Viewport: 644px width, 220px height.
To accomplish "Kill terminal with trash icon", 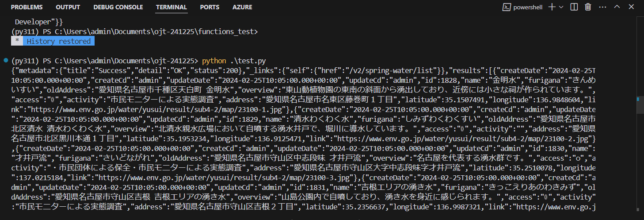I will [588, 7].
